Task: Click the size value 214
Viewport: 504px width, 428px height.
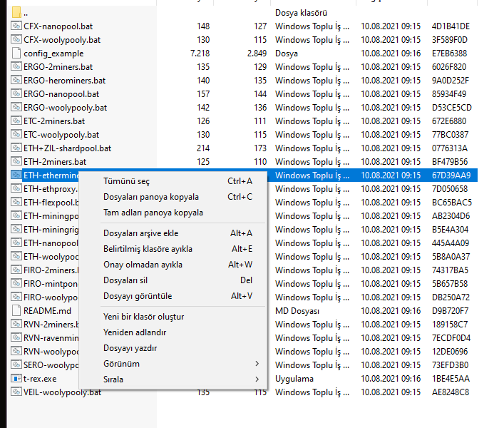Action: (203, 148)
